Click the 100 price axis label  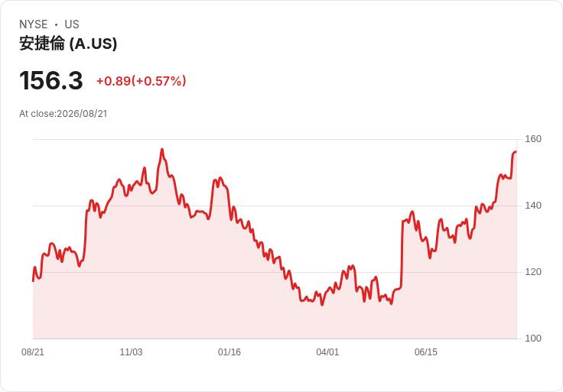point(533,339)
